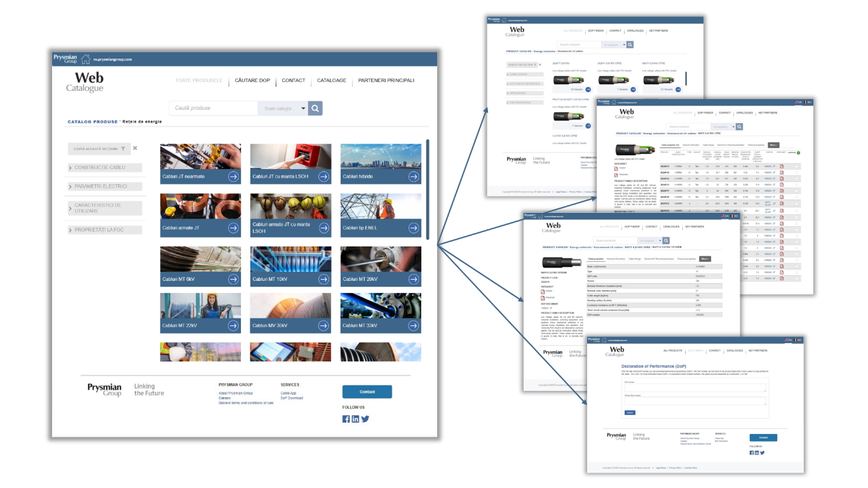This screenshot has width=868, height=488.
Task: Click the arrow on Cabluri JT nearmate
Action: (234, 177)
